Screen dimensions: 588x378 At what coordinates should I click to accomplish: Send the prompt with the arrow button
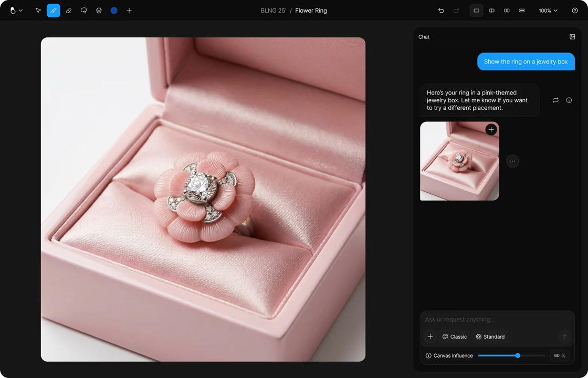tap(565, 337)
